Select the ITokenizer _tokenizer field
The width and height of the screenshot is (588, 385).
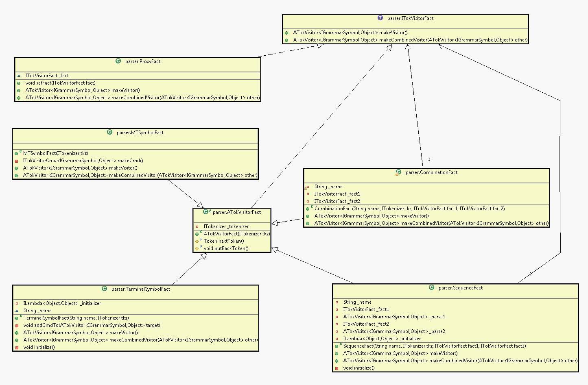226,226
